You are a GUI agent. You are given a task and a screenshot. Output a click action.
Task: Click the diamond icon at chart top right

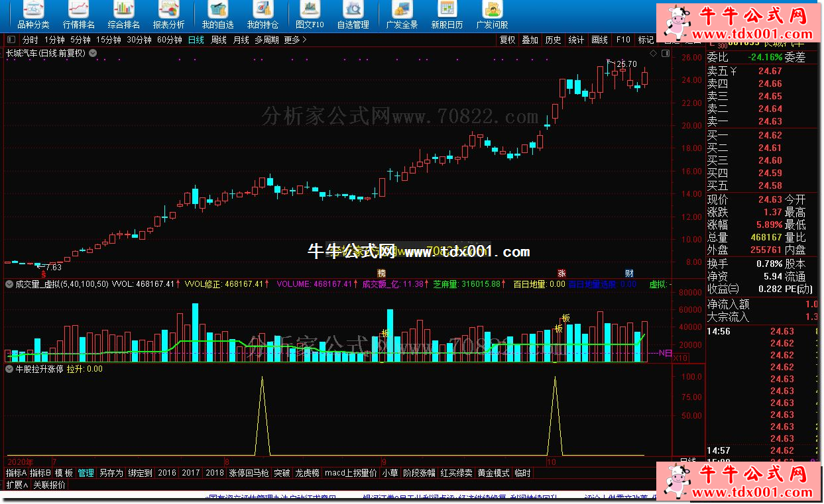pos(653,53)
